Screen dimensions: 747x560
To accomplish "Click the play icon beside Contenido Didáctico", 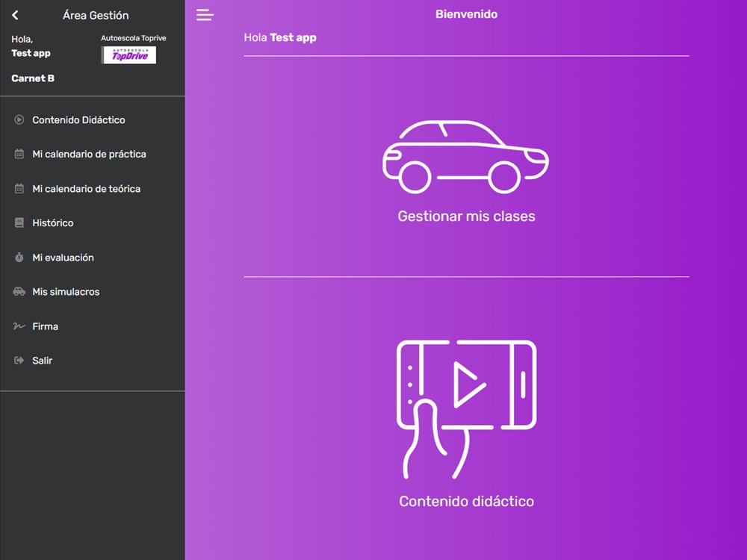I will click(19, 119).
